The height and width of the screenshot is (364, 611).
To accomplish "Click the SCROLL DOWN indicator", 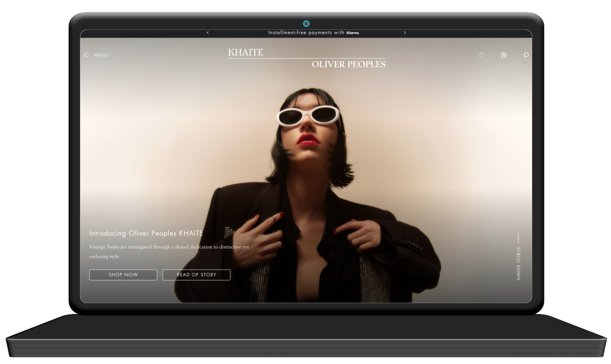I will [518, 257].
